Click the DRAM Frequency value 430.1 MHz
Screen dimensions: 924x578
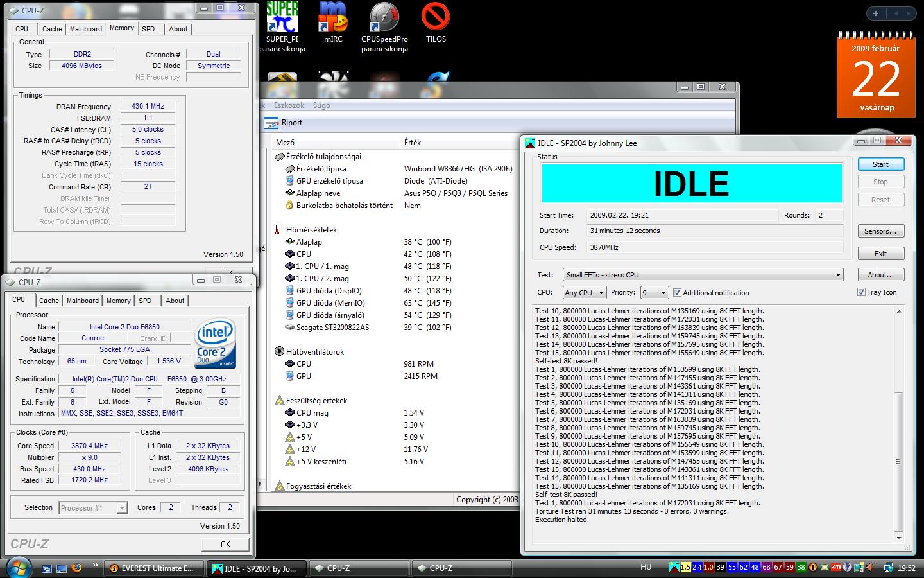[x=148, y=107]
